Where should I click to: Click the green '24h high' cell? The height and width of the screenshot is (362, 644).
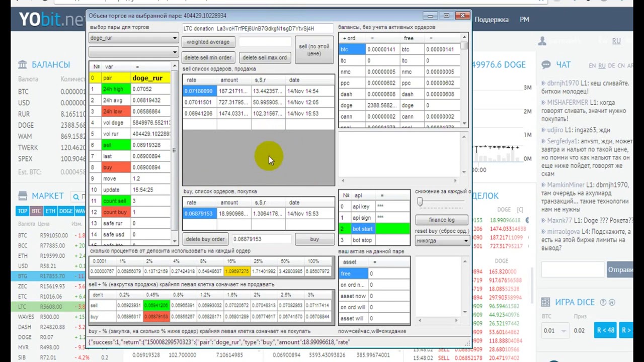tap(115, 89)
